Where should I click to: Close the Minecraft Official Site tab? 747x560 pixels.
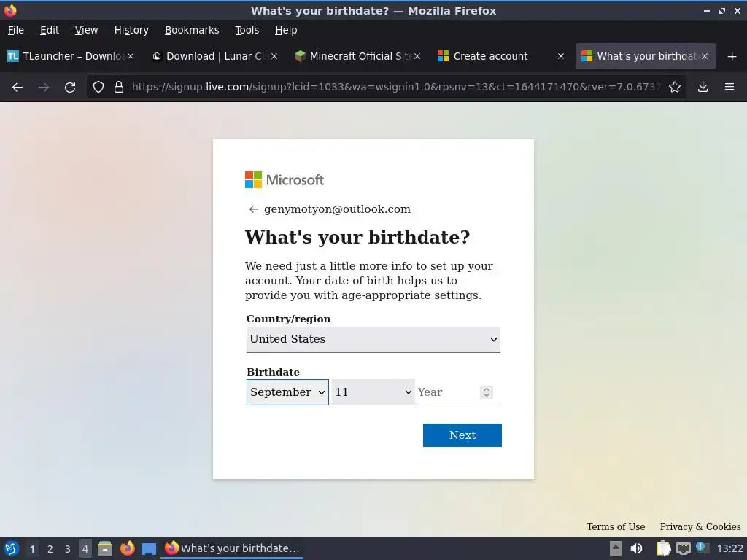pyautogui.click(x=417, y=56)
